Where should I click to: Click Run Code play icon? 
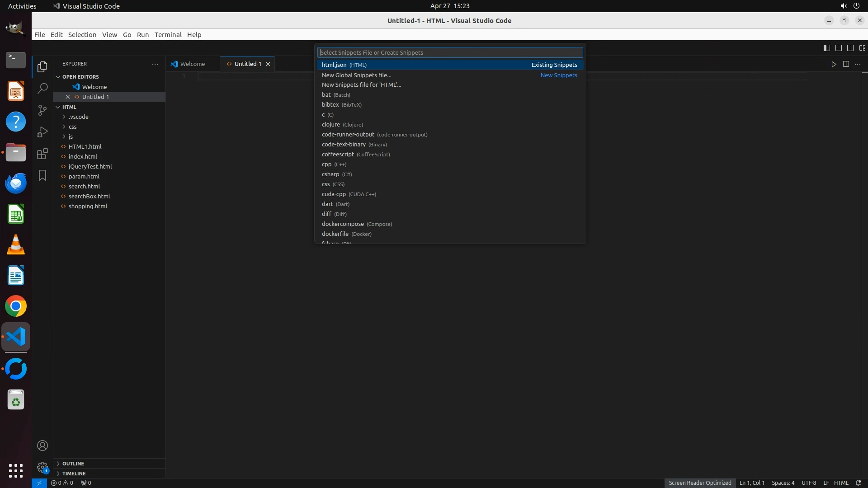coord(834,64)
